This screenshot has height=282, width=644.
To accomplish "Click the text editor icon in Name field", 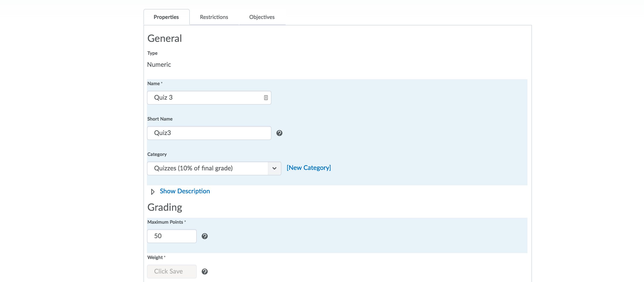I will pyautogui.click(x=265, y=97).
